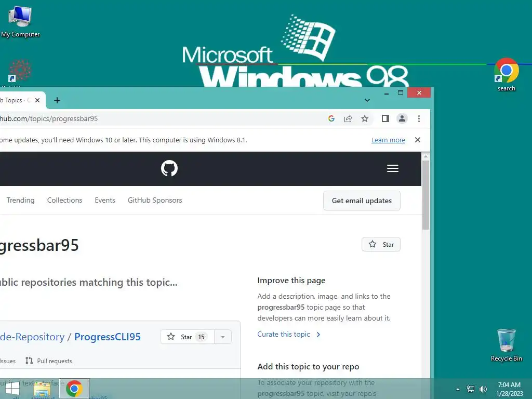Click the Chrome taskbar button
This screenshot has height=399, width=532.
(74, 389)
